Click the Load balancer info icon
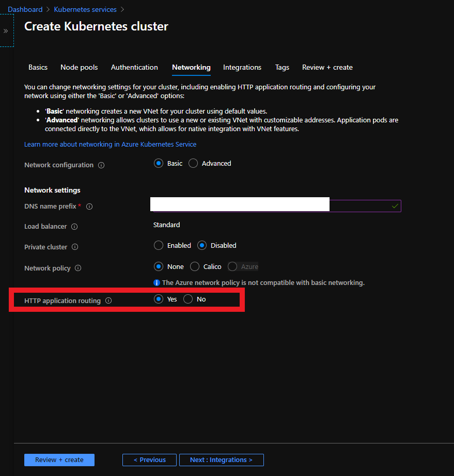Image resolution: width=454 pixels, height=476 pixels. 74,227
